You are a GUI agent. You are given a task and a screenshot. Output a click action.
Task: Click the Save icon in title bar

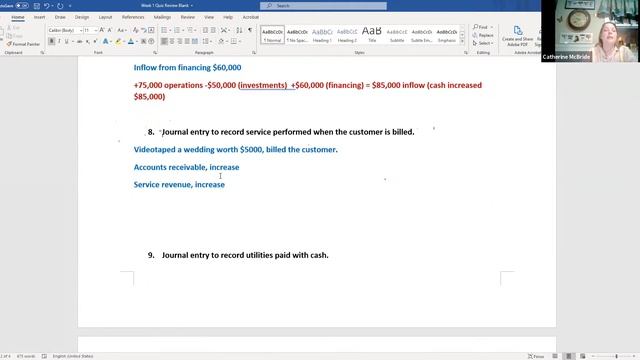(36, 6)
